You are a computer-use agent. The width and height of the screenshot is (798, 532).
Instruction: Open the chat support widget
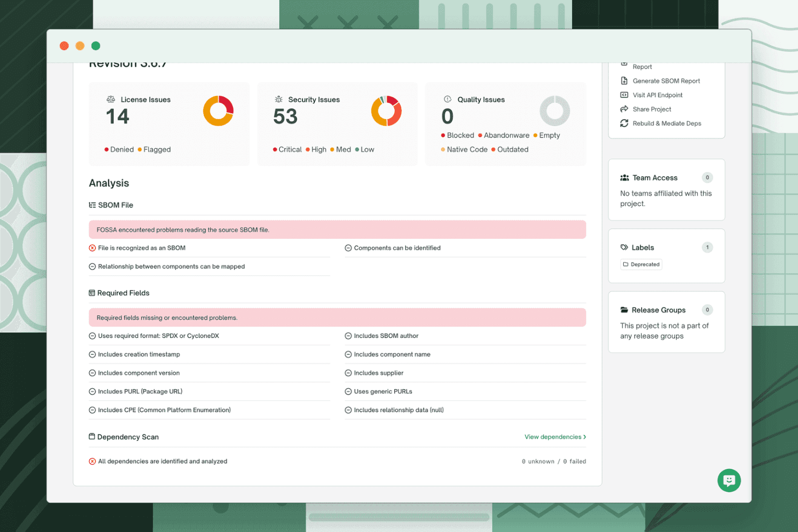tap(729, 480)
